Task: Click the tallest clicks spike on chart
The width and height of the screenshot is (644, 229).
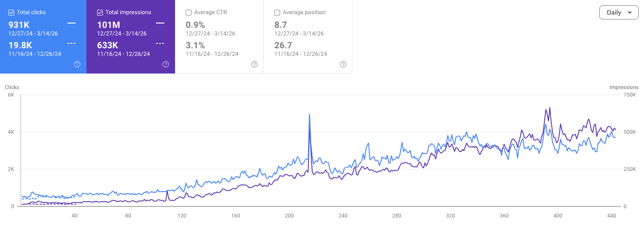Action: (309, 115)
